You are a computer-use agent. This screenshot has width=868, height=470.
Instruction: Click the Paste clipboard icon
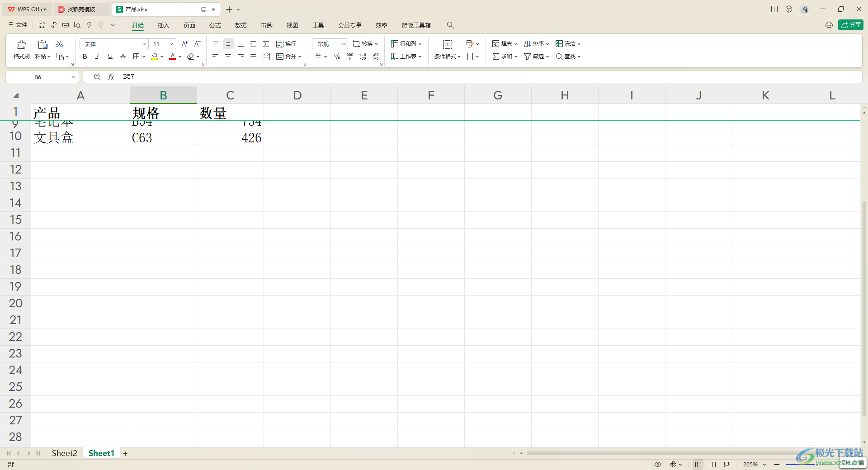tap(42, 44)
